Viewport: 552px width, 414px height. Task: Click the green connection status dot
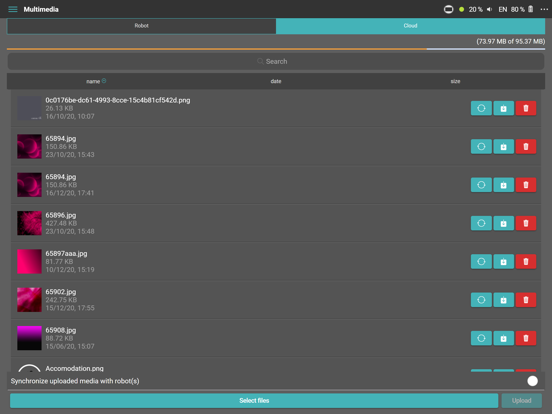[461, 10]
